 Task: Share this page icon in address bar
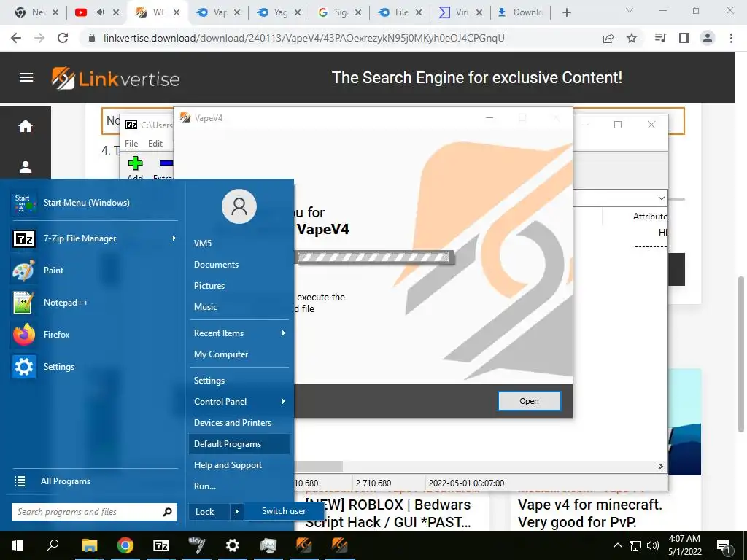point(608,38)
